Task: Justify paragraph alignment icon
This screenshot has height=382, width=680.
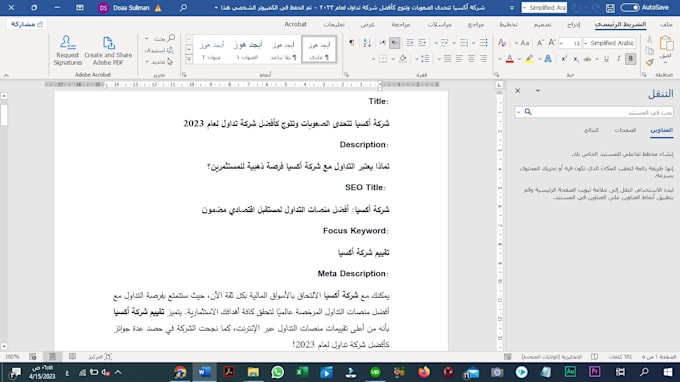Action: [x=448, y=59]
